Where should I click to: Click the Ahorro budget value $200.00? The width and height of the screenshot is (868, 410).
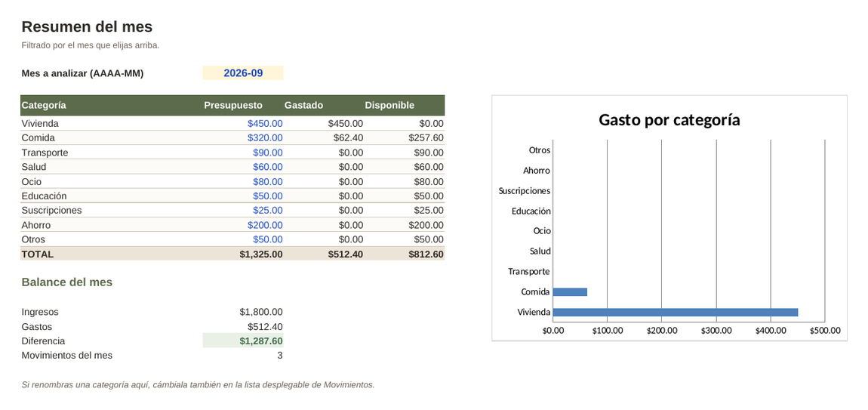click(265, 225)
